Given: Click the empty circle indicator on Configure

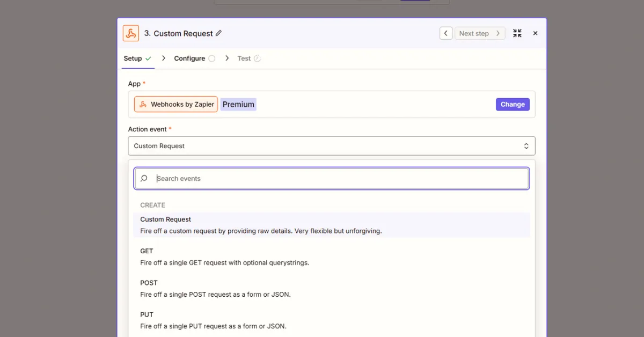Looking at the screenshot, I should tap(212, 58).
